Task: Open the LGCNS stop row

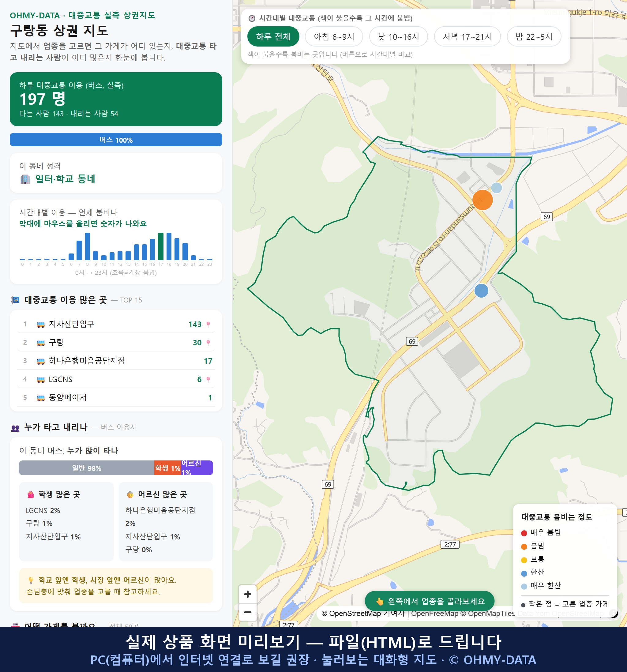Action: (116, 379)
